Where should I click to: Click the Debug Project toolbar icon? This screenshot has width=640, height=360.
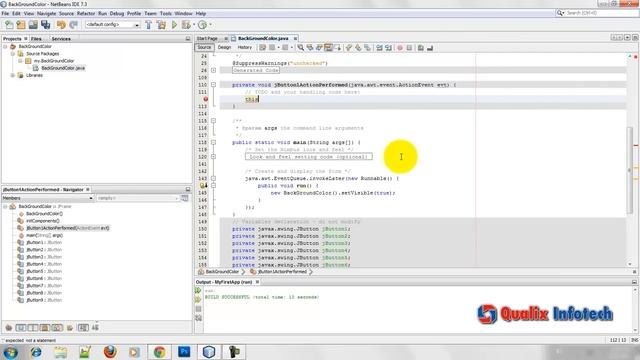(x=186, y=25)
